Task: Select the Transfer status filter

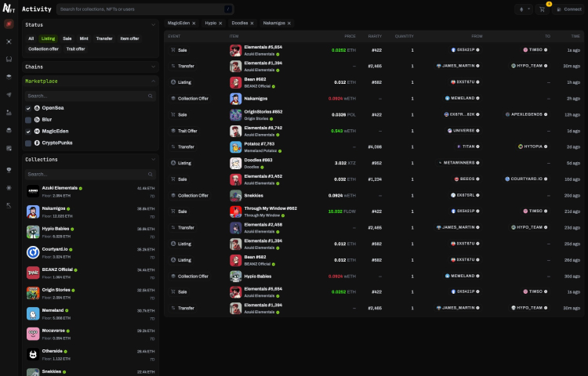Action: tap(104, 38)
